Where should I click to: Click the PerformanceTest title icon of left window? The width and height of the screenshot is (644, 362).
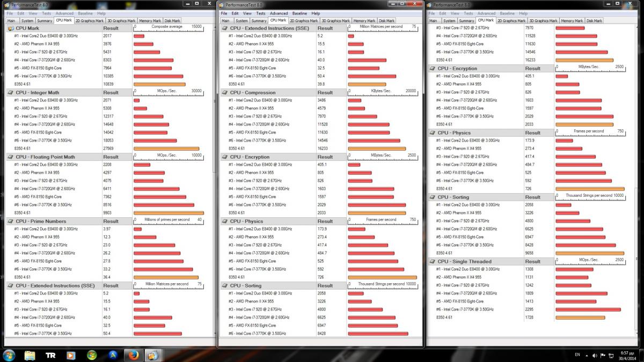pyautogui.click(x=7, y=4)
